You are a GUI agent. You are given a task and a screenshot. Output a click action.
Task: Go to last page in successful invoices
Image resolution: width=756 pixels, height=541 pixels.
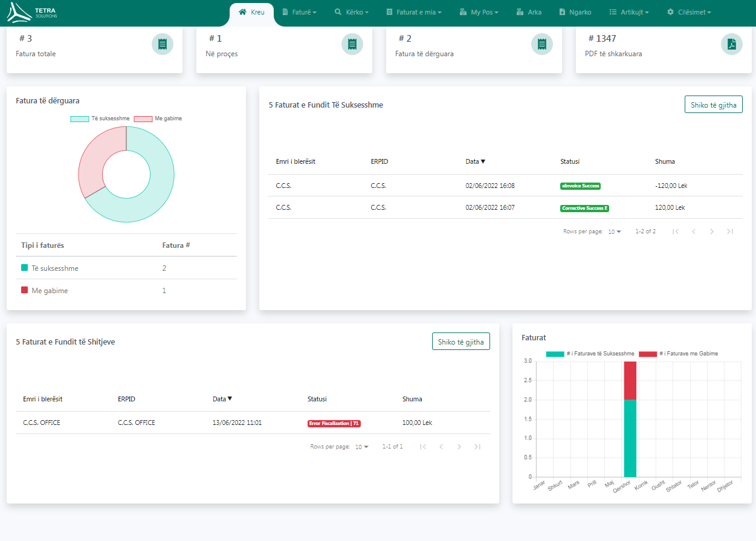point(730,232)
